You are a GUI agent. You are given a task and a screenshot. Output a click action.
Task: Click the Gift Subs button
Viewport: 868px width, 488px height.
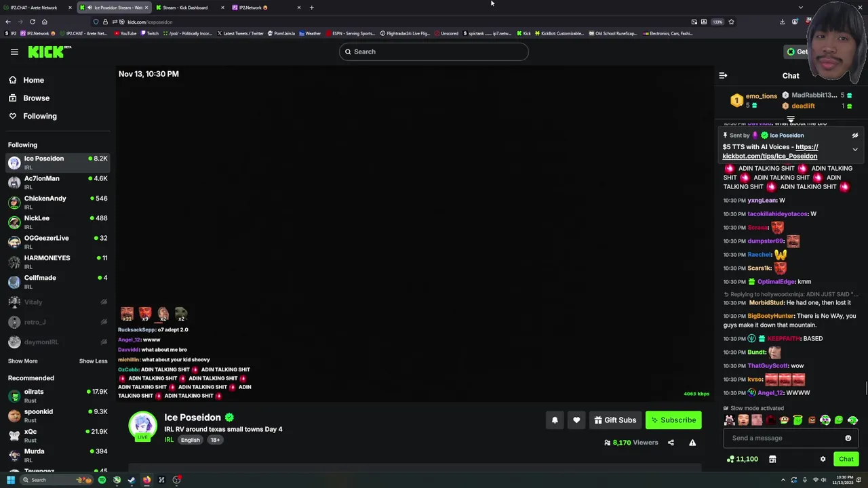615,420
